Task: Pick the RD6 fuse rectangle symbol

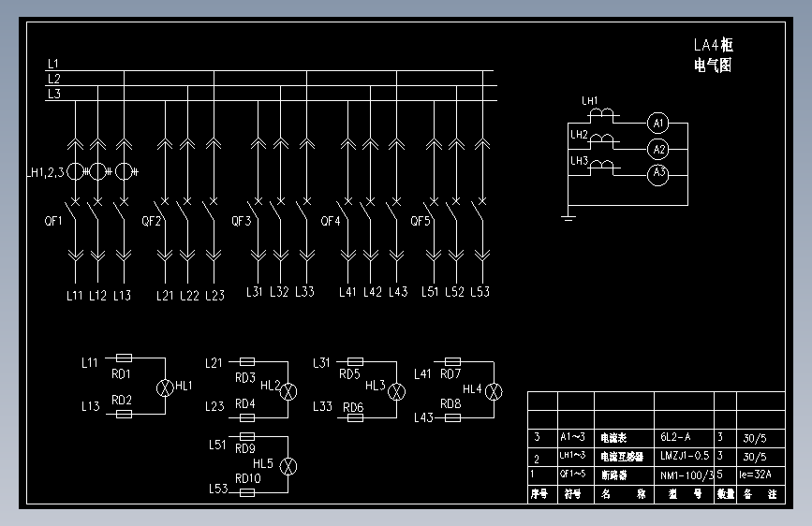Action: click(355, 417)
